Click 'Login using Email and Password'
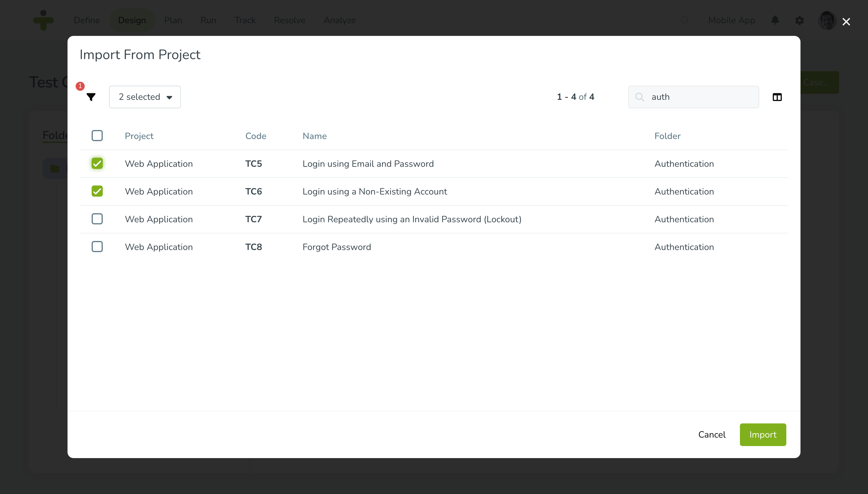This screenshot has height=494, width=868. pyautogui.click(x=368, y=164)
